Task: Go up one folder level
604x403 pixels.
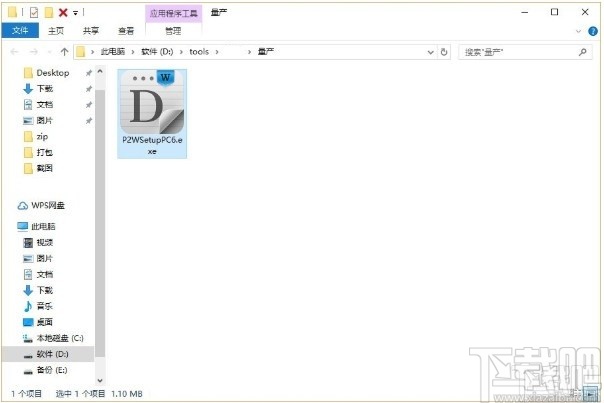Action: (x=64, y=52)
